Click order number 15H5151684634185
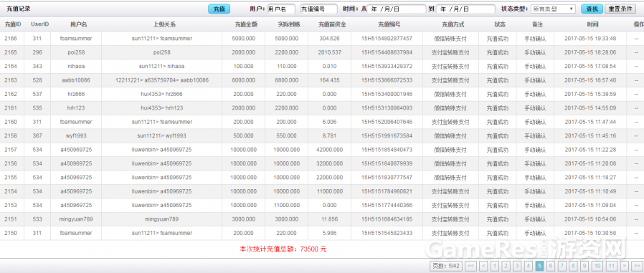Image resolution: width=644 pixels, height=273 pixels. click(387, 219)
